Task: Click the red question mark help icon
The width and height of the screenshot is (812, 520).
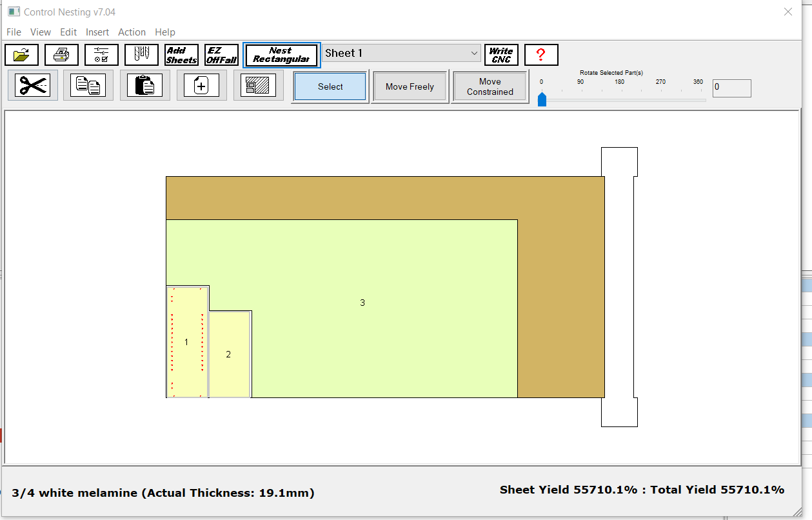Action: coord(541,55)
